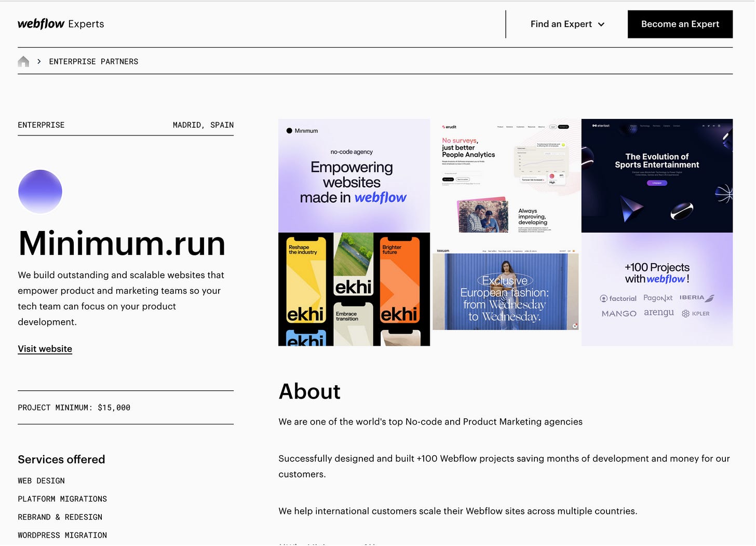
Task: Go to home via breadcrumb house icon
Action: (x=23, y=61)
